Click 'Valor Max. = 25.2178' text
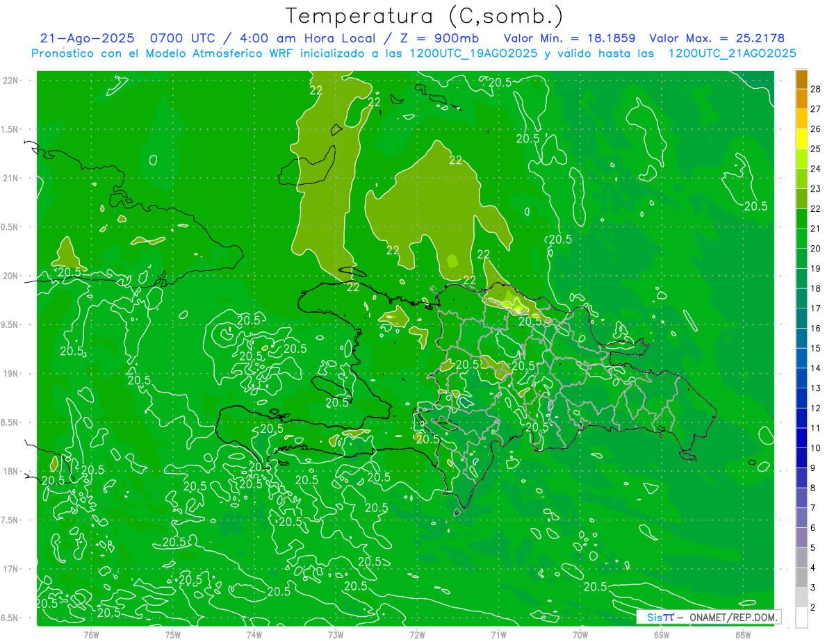The height and width of the screenshot is (644, 834). (717, 38)
